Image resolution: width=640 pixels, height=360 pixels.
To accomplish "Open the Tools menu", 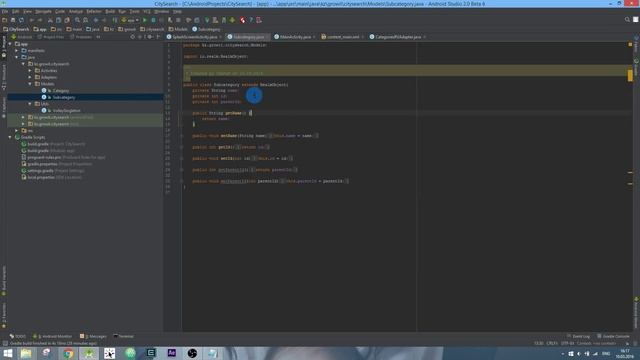I will coord(134,11).
